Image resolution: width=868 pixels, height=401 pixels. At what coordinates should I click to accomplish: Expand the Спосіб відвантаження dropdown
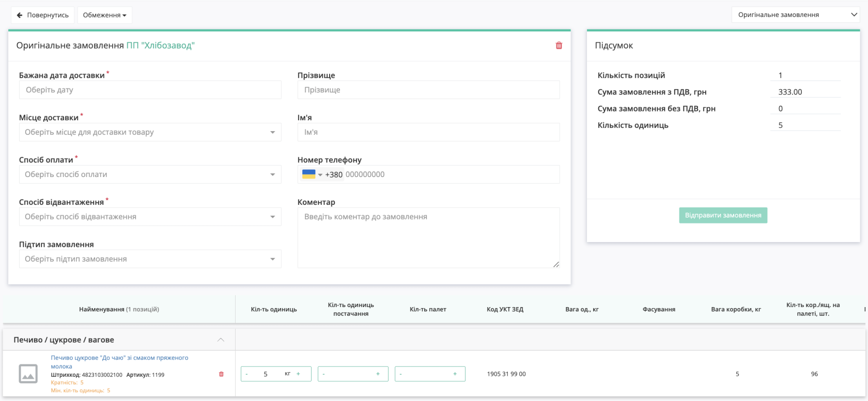tap(150, 217)
